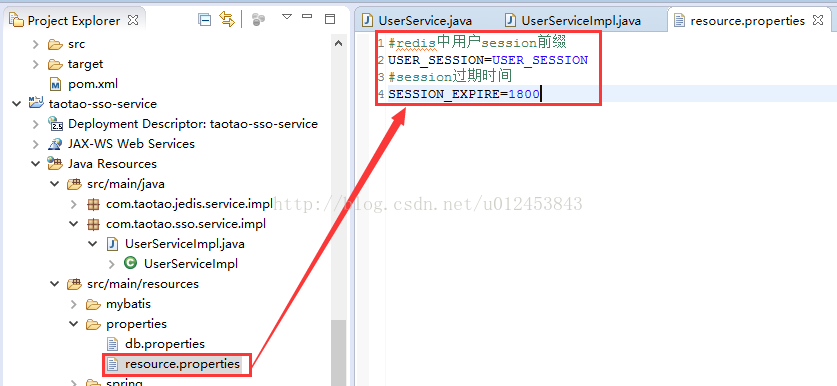This screenshot has height=386, width=837.
Task: Select JAX-WS Web Services label
Action: pyautogui.click(x=131, y=144)
